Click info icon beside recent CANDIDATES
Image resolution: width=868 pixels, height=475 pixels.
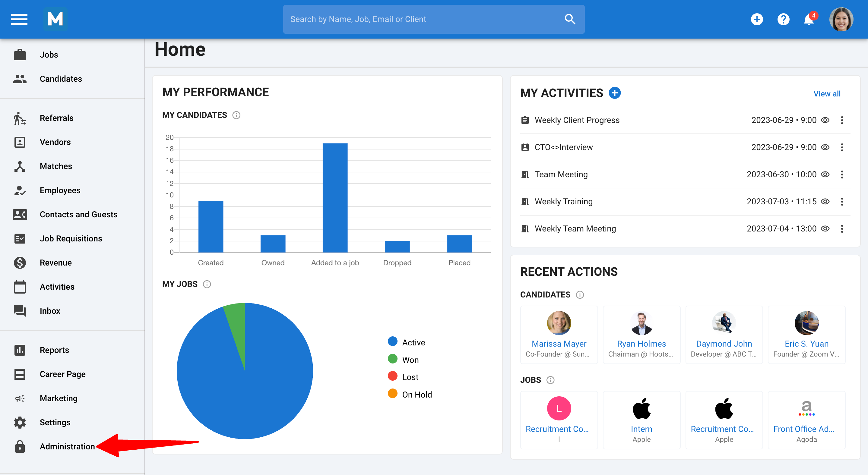tap(580, 294)
